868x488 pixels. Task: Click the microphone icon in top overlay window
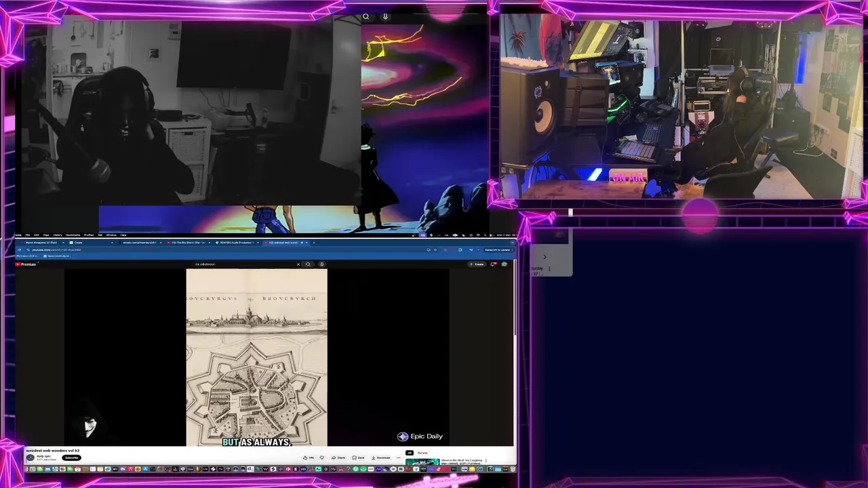tap(385, 16)
